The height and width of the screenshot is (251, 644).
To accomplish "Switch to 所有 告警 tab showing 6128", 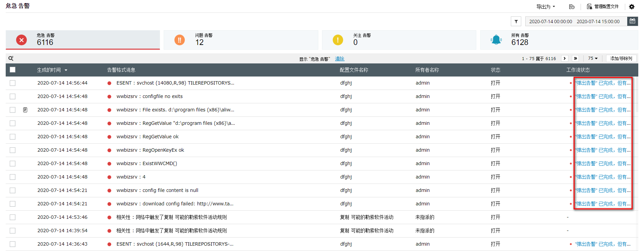I will pos(559,40).
